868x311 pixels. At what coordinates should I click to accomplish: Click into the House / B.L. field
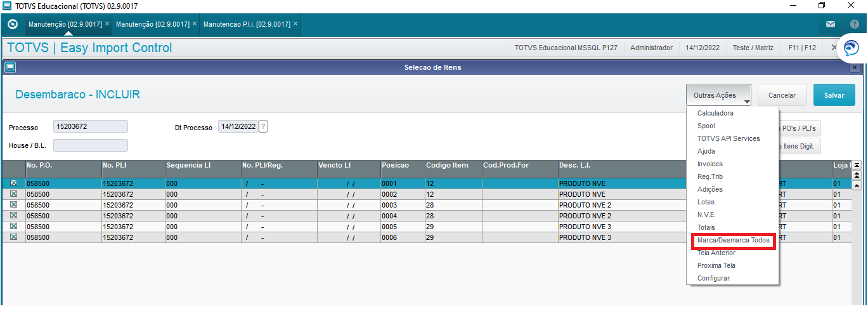(91, 145)
